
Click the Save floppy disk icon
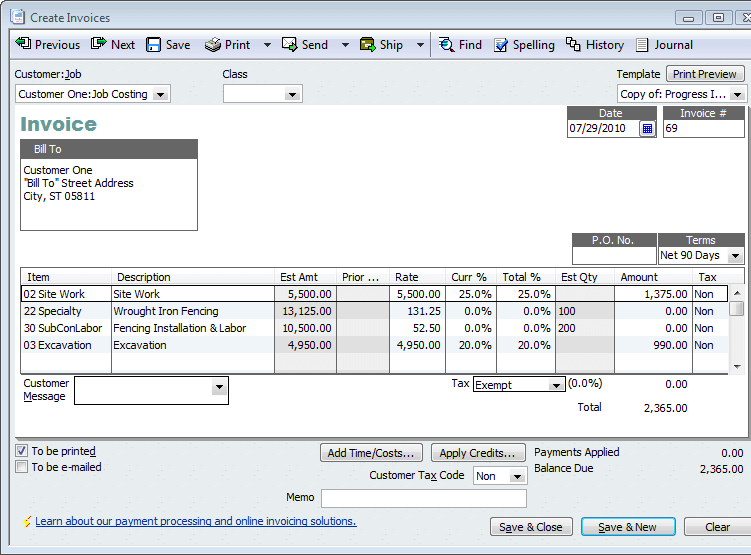tap(153, 45)
